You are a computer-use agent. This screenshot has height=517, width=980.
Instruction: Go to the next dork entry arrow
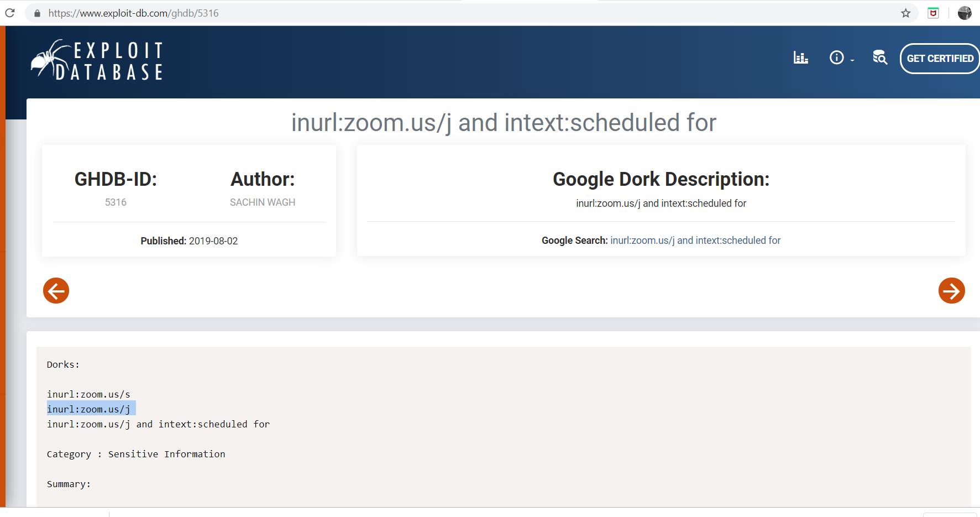tap(952, 291)
